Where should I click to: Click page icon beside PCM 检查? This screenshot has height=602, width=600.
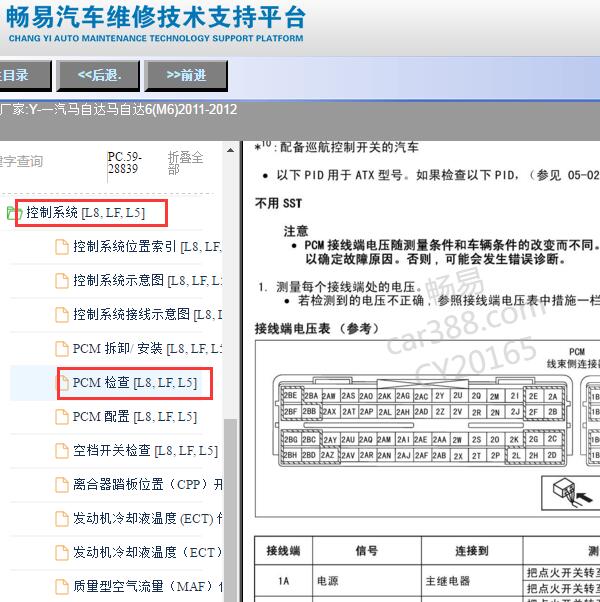(62, 383)
